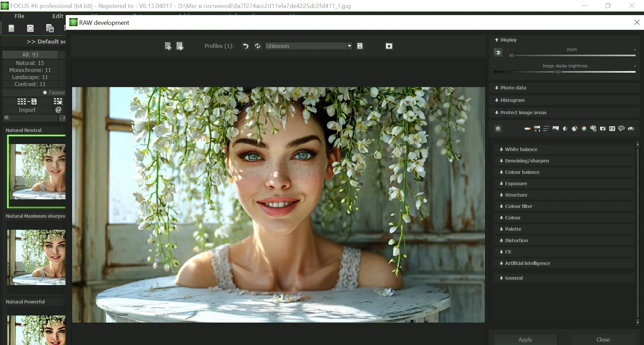Image resolution: width=644 pixels, height=345 pixels.
Task: Click the Apply button
Action: coord(525,340)
